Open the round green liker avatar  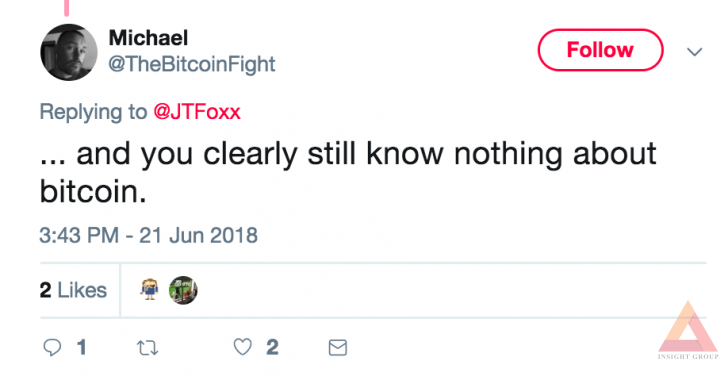(183, 290)
